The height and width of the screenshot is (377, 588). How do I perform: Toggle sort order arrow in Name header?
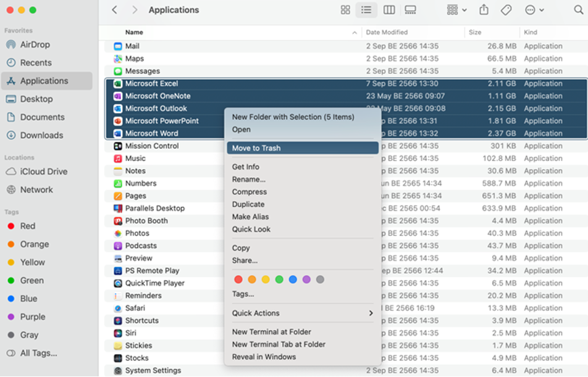click(x=355, y=33)
